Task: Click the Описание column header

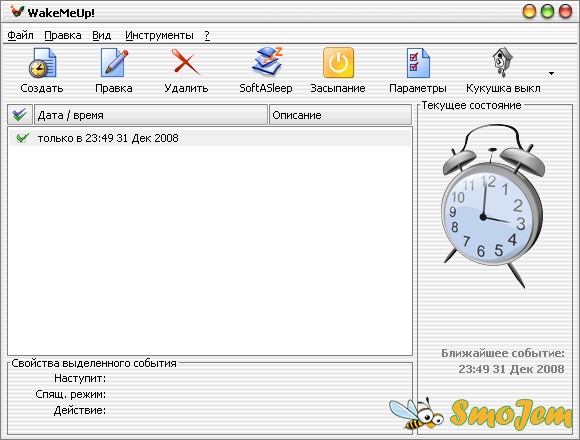Action: point(340,115)
